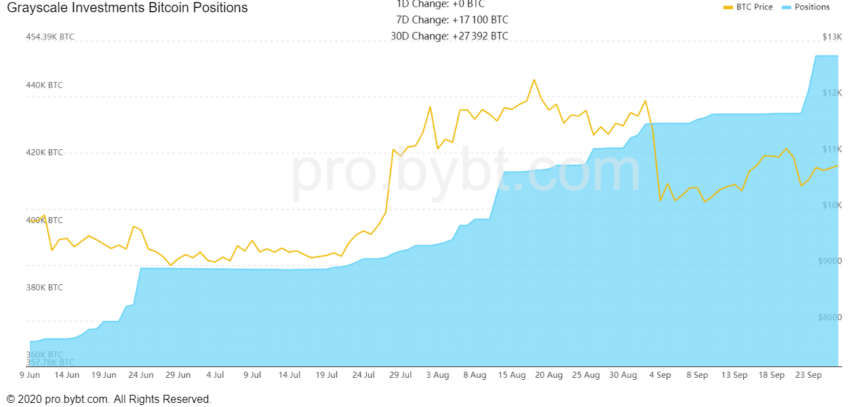Viewport: 868px width, 407px height.
Task: Select the 7D Change statistic text
Action: point(452,20)
